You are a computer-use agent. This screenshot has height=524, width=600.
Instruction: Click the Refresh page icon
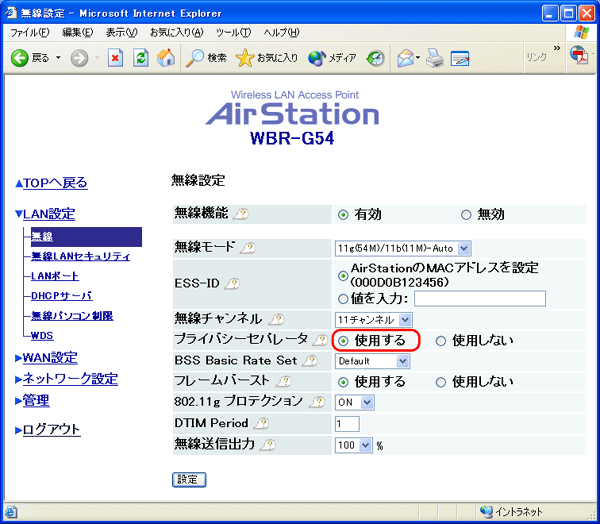140,58
